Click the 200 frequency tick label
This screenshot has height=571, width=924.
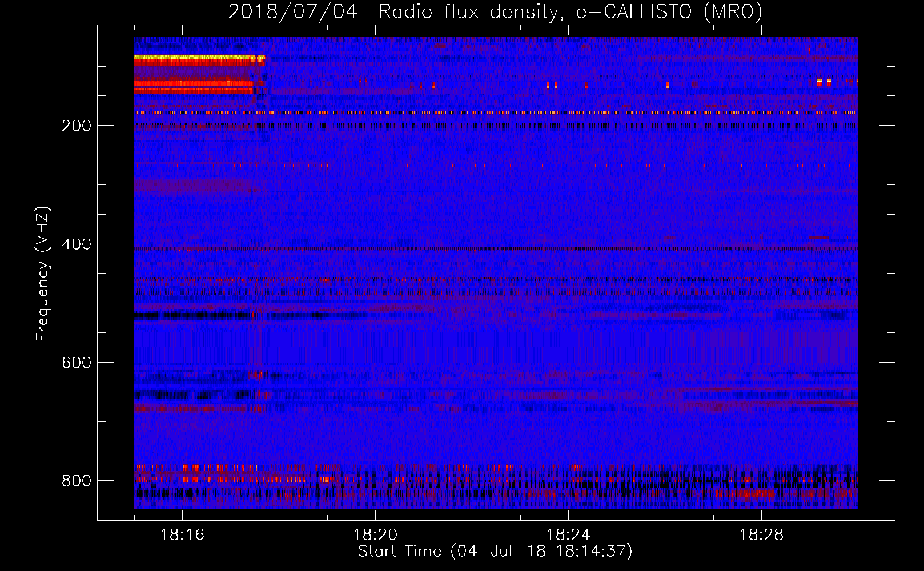[77, 126]
